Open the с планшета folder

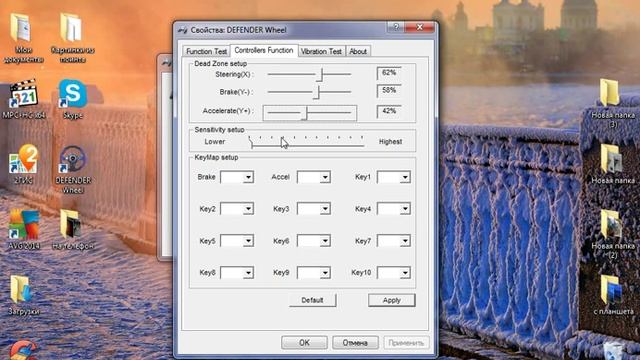[613, 295]
